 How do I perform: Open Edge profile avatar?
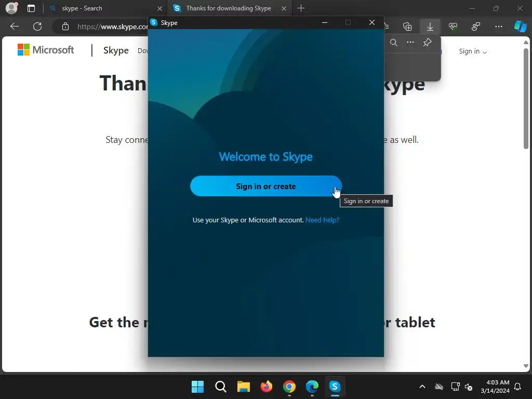tap(11, 8)
